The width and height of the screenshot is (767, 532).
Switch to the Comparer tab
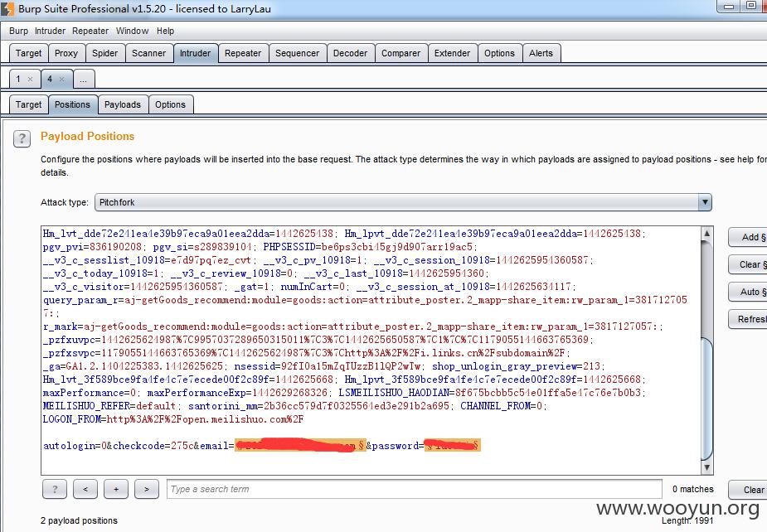(400, 53)
